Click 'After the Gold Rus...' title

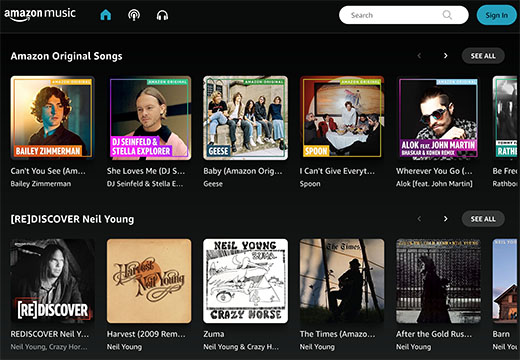(434, 334)
